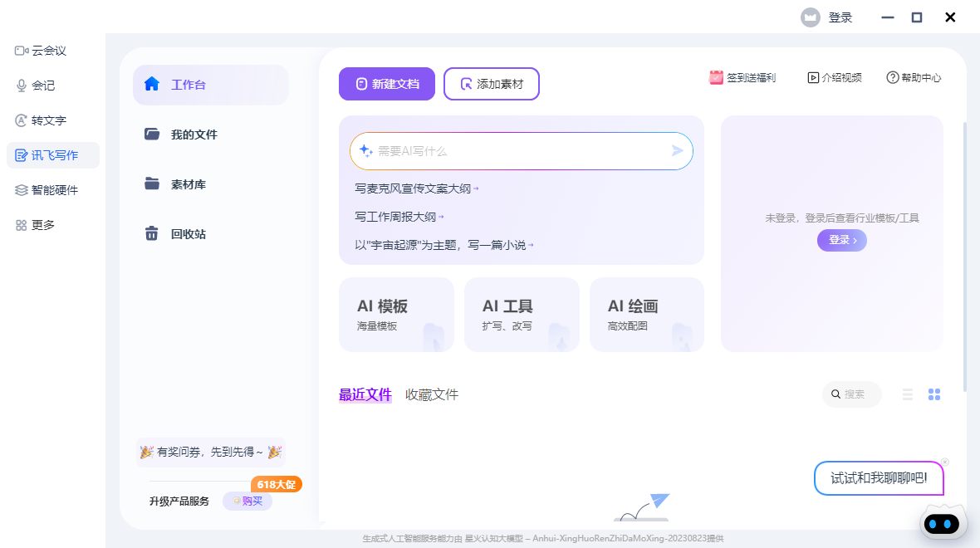Click the 升级产品服务 label
This screenshot has height=548, width=980.
pyautogui.click(x=179, y=502)
